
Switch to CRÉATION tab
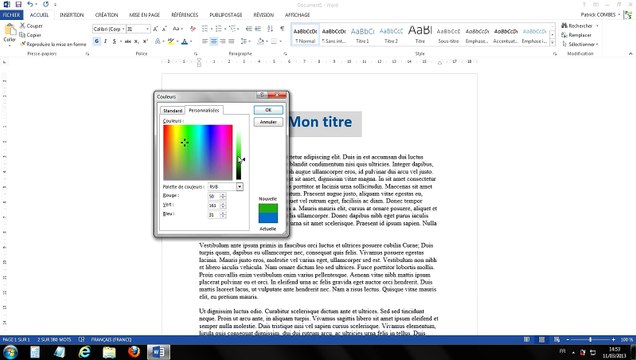click(106, 15)
